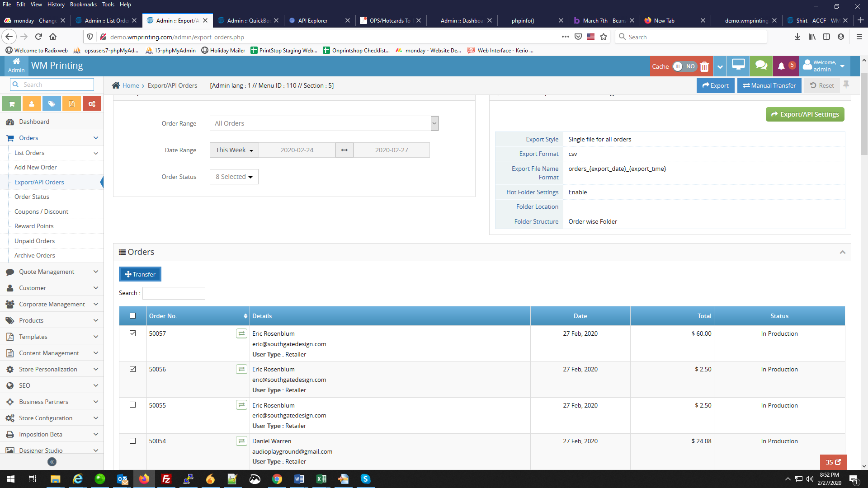Click transfer icon for order 50055
868x488 pixels.
241,405
